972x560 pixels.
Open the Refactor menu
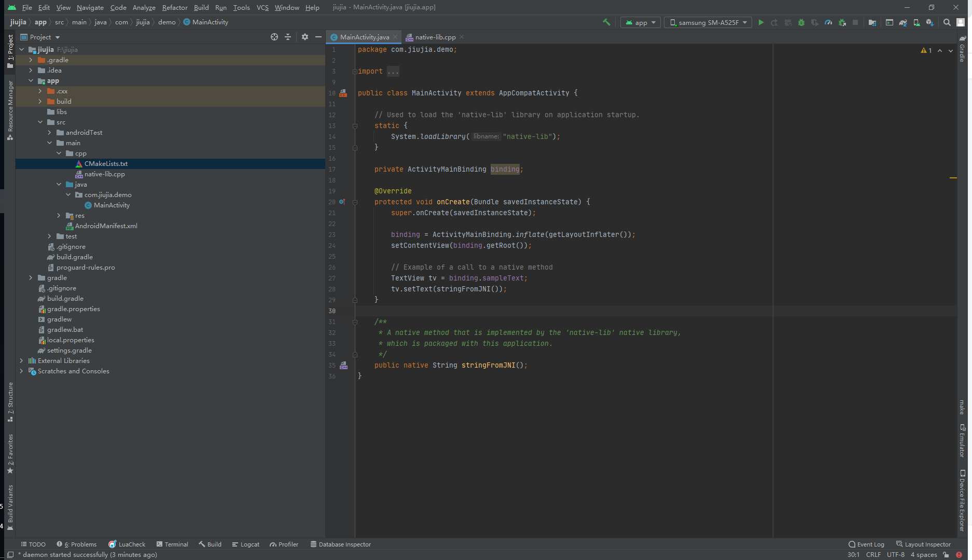pos(175,7)
